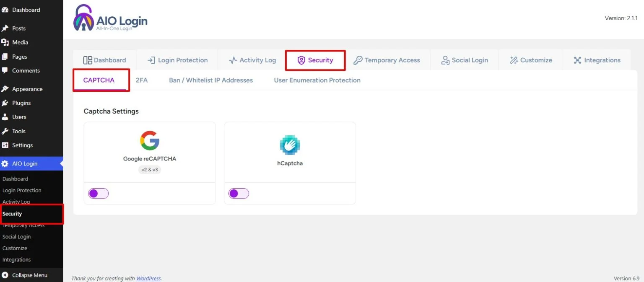Viewport: 644px width, 282px height.
Task: Switch to the Social Login tab
Action: (x=464, y=60)
